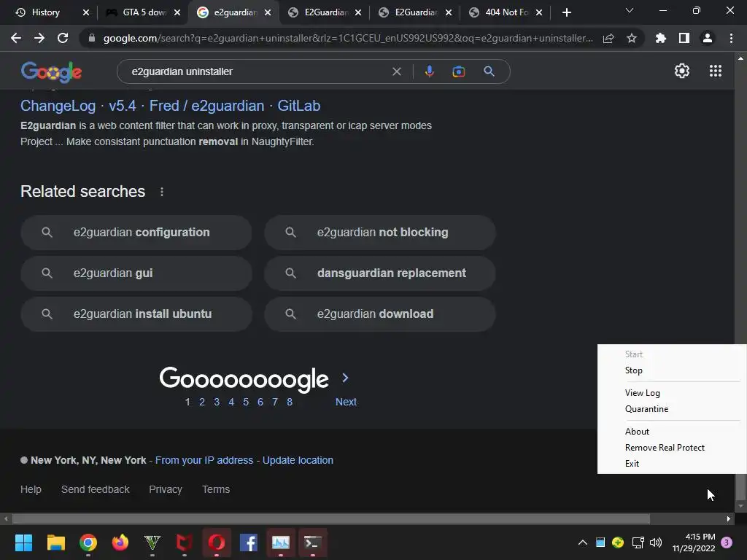Screen dimensions: 747x560
Task: Open ChangeLog v5.4 GitLab result
Action: tap(170, 106)
